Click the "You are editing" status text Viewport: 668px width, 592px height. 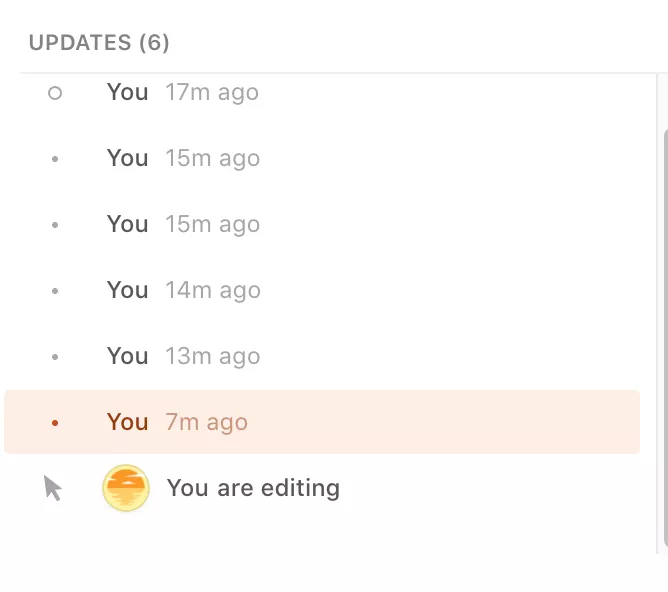(253, 488)
